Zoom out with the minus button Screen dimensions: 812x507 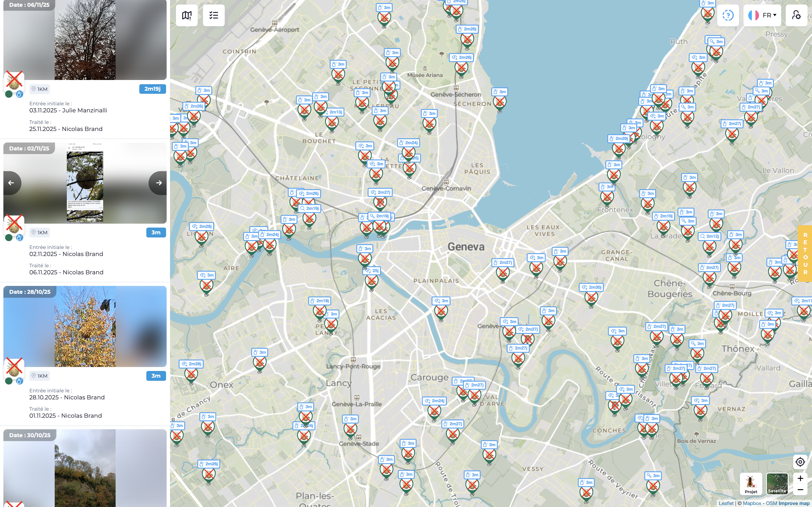pos(800,490)
